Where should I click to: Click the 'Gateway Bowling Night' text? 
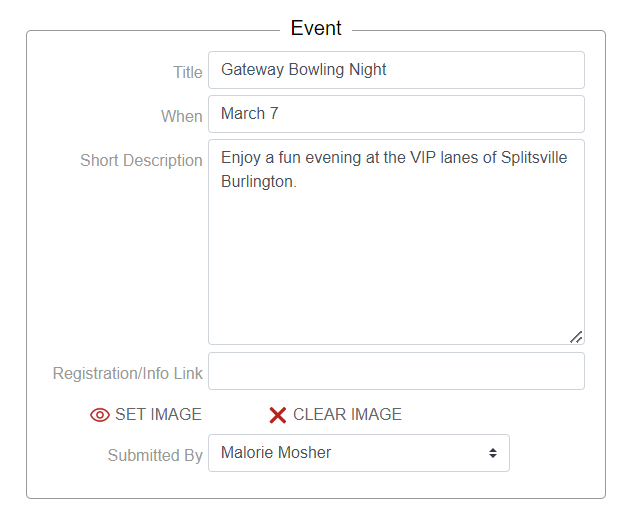304,70
